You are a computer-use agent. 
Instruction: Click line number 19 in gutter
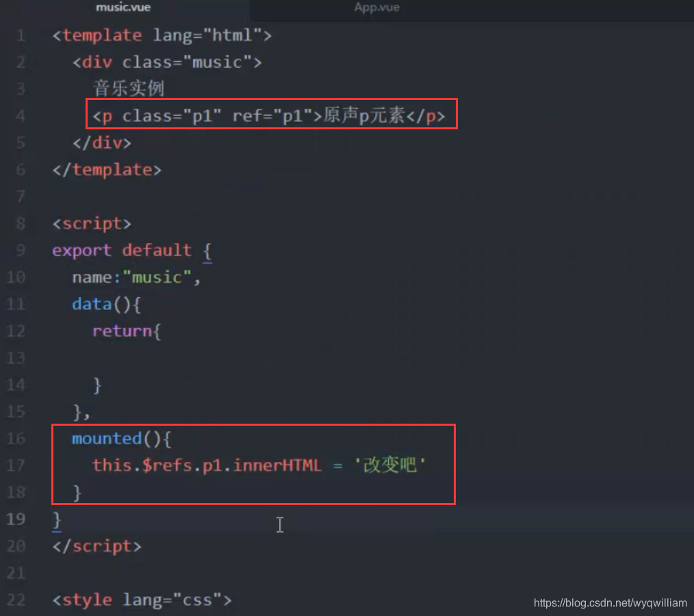pos(16,519)
